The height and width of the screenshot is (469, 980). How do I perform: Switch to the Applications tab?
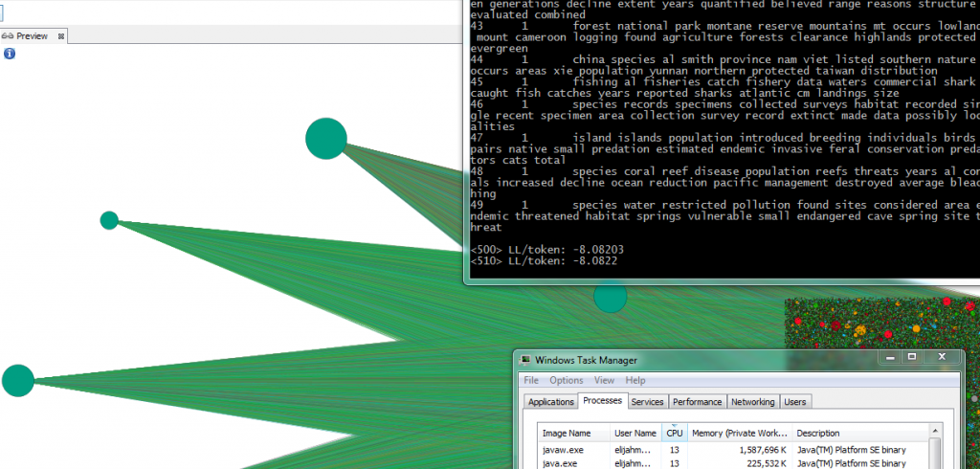550,402
